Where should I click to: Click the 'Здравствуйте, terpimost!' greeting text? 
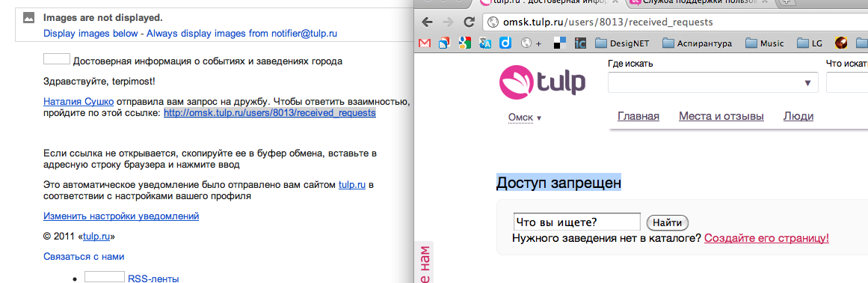point(99,82)
